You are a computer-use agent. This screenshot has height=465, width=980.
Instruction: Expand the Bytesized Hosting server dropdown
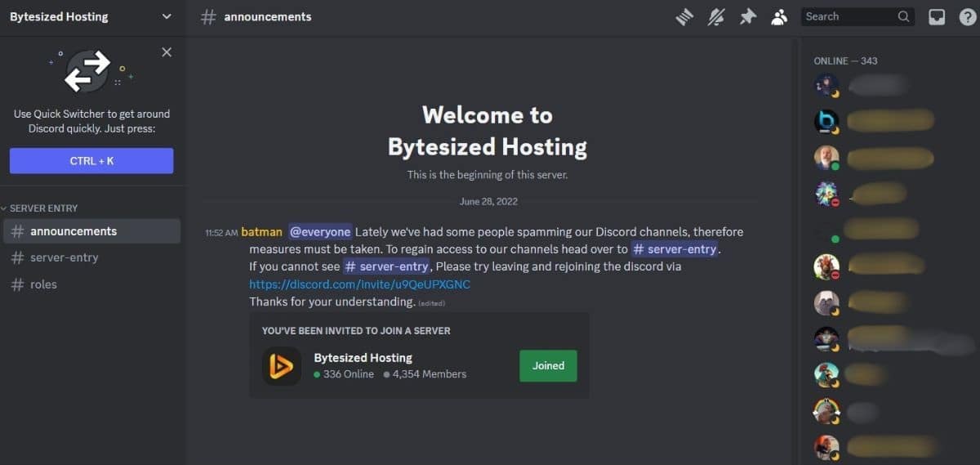coord(167,16)
